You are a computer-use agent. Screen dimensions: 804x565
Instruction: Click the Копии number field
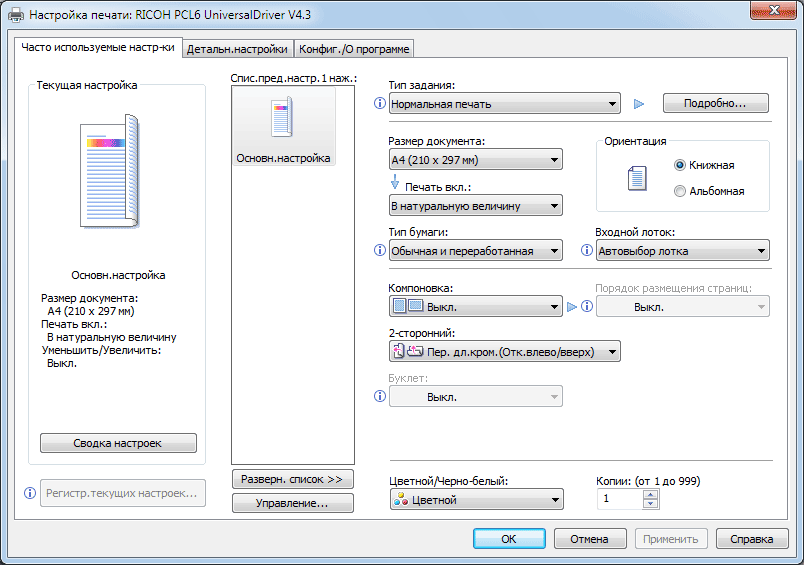click(x=620, y=499)
